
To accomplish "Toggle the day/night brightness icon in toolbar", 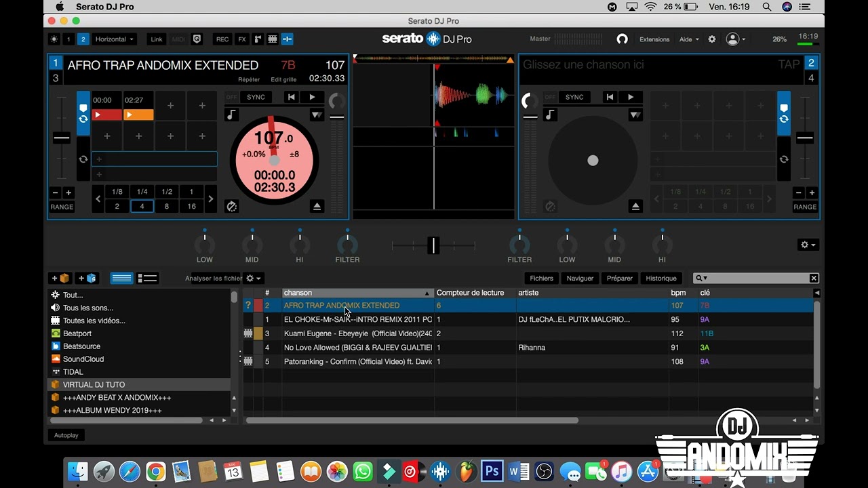I will (x=54, y=39).
